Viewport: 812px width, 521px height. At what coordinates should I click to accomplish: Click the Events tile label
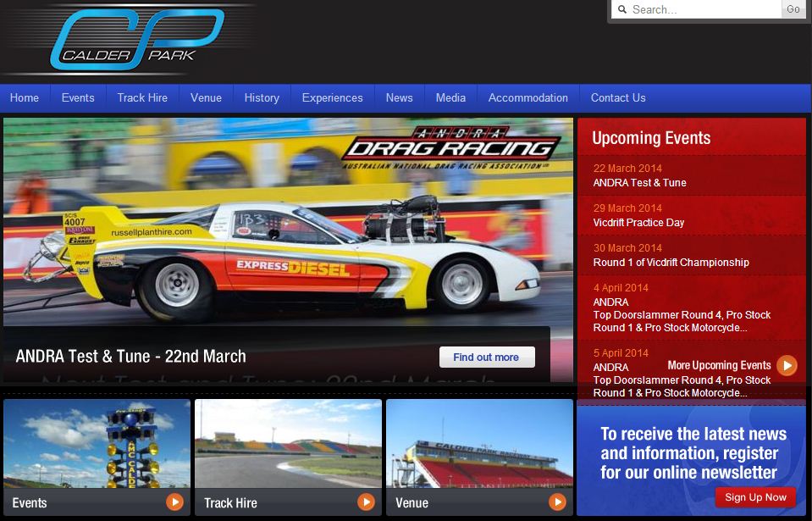(30, 503)
